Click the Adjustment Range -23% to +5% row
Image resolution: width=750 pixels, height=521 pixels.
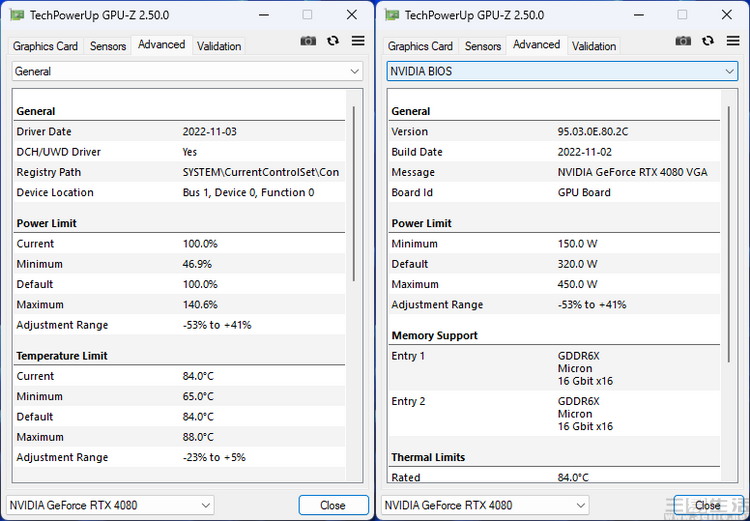click(x=179, y=457)
